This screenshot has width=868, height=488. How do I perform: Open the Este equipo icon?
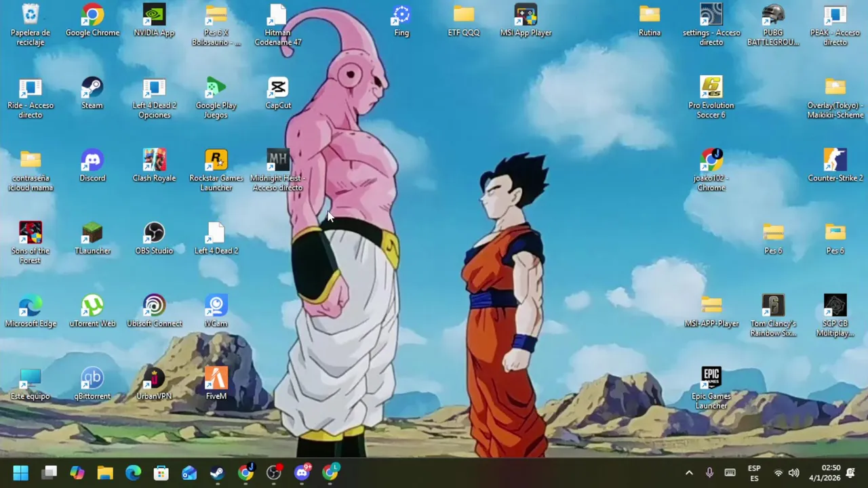pyautogui.click(x=31, y=384)
